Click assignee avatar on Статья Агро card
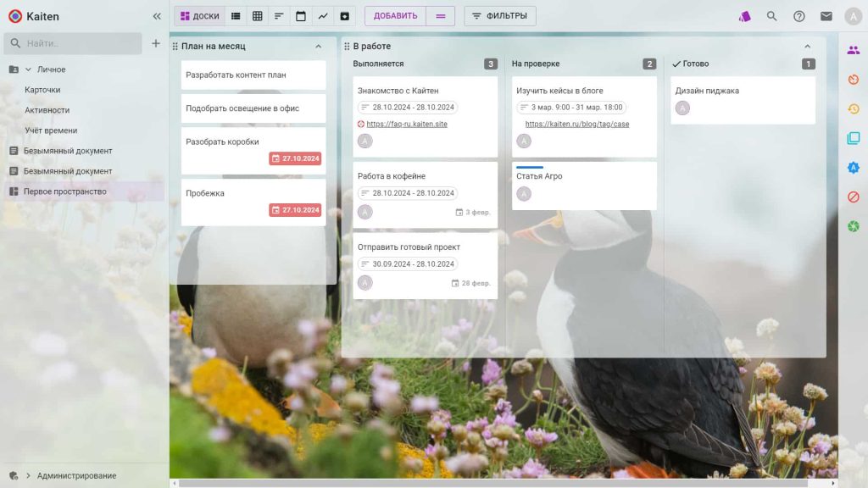This screenshot has height=488, width=868. pyautogui.click(x=524, y=194)
